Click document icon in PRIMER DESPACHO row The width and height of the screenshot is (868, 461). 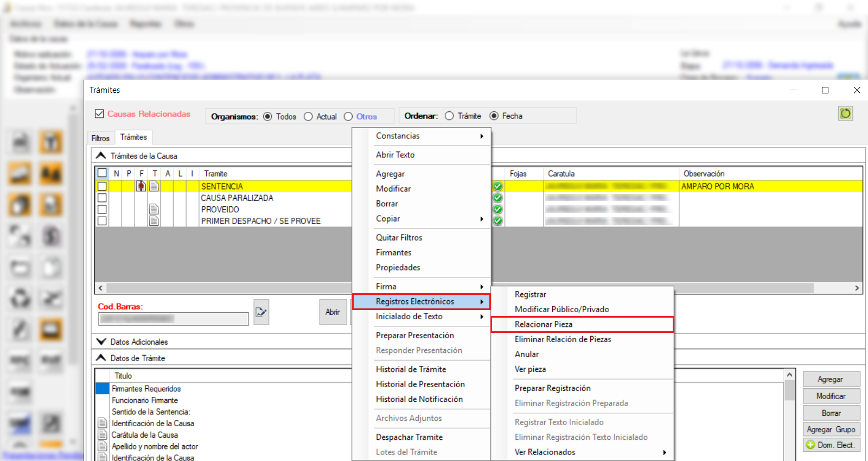(x=154, y=221)
